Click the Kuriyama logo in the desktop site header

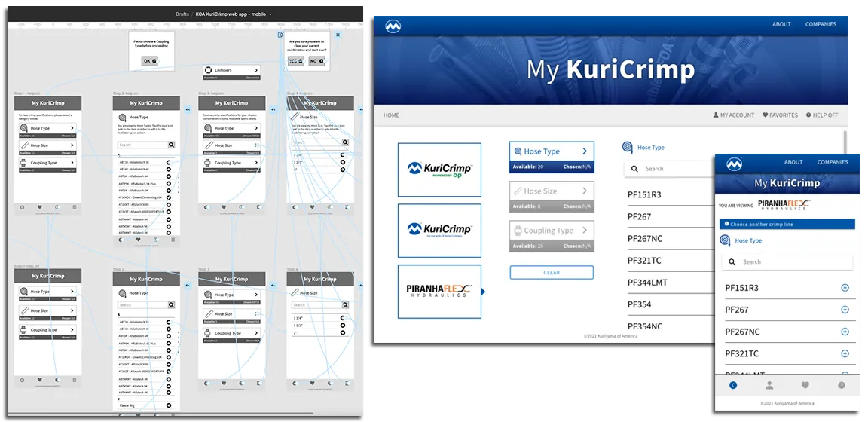coord(393,26)
